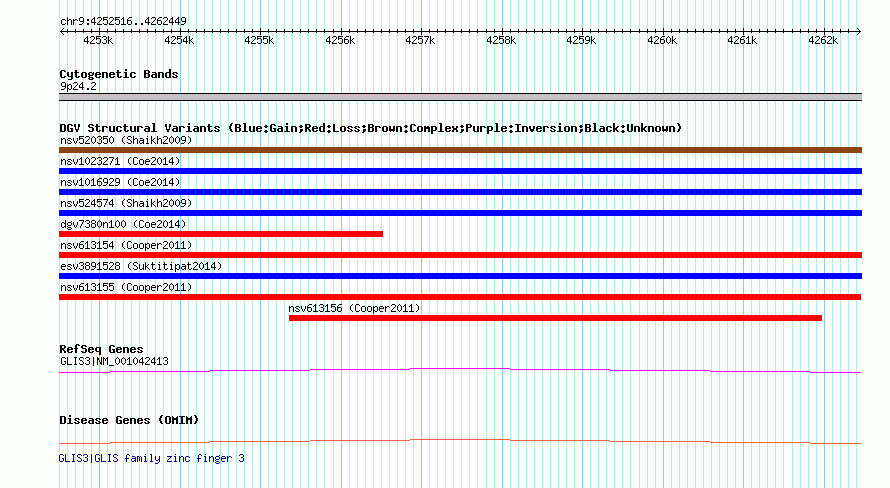Open variant label nsv1023271 (Coe2014)

tap(120, 161)
